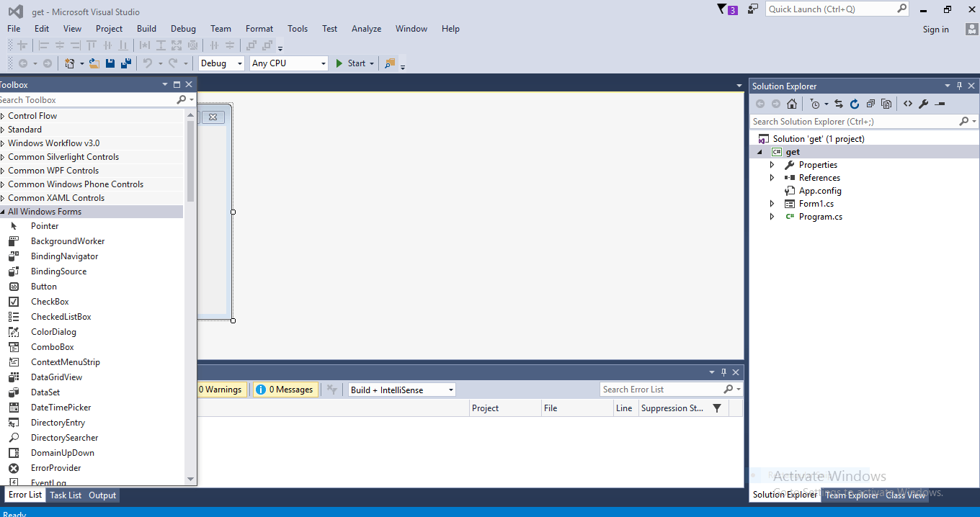Viewport: 980px width, 517px height.
Task: Click Sync with Active Document arrows icon
Action: [839, 104]
